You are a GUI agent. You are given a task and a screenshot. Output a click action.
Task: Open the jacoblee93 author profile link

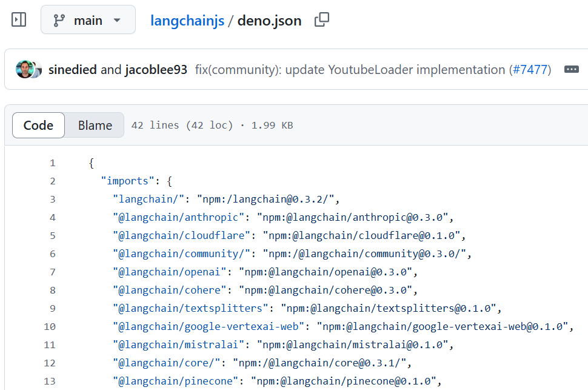pyautogui.click(x=156, y=70)
